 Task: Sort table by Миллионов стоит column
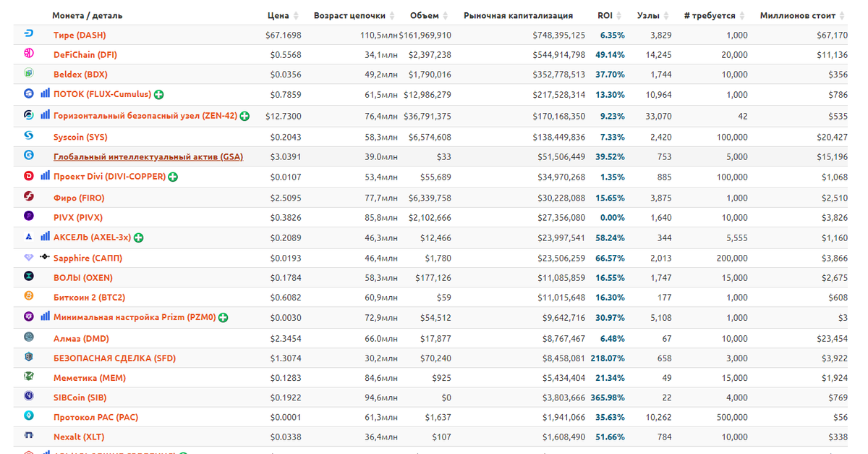[x=803, y=15]
